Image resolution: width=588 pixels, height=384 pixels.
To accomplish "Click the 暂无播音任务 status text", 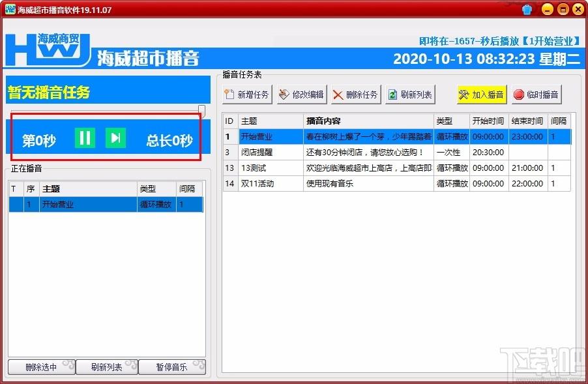I will tap(49, 92).
